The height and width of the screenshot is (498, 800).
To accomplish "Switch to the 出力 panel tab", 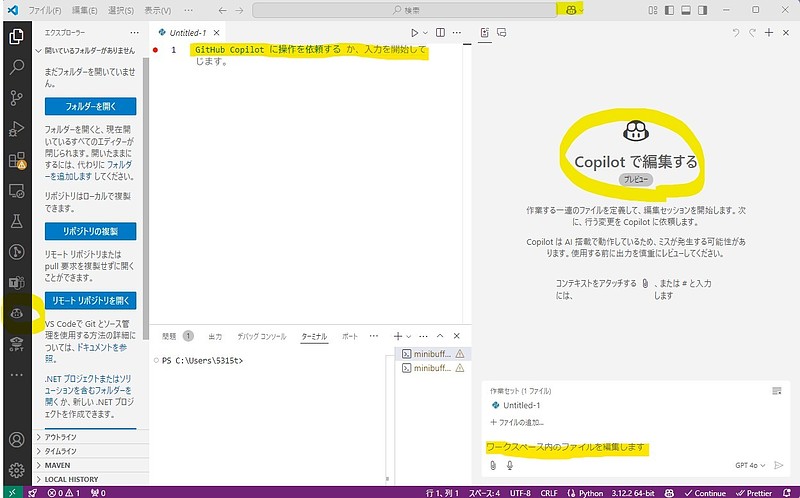I will (x=215, y=337).
